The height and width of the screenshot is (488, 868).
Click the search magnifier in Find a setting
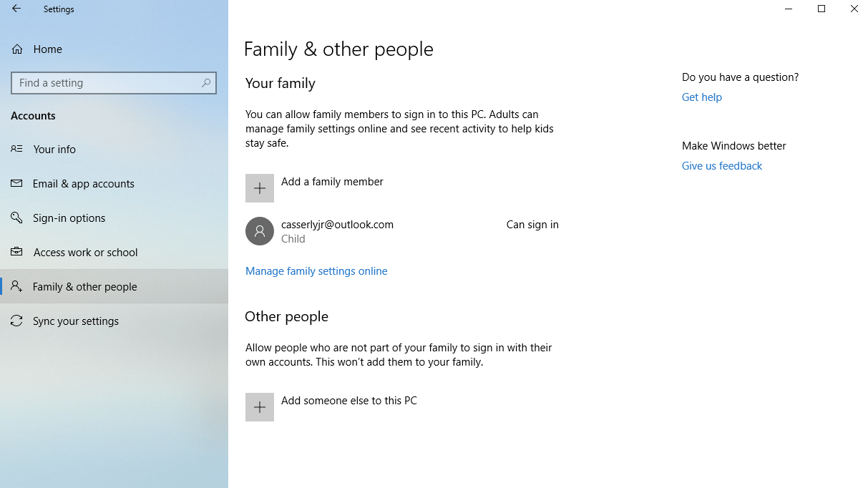(x=206, y=83)
